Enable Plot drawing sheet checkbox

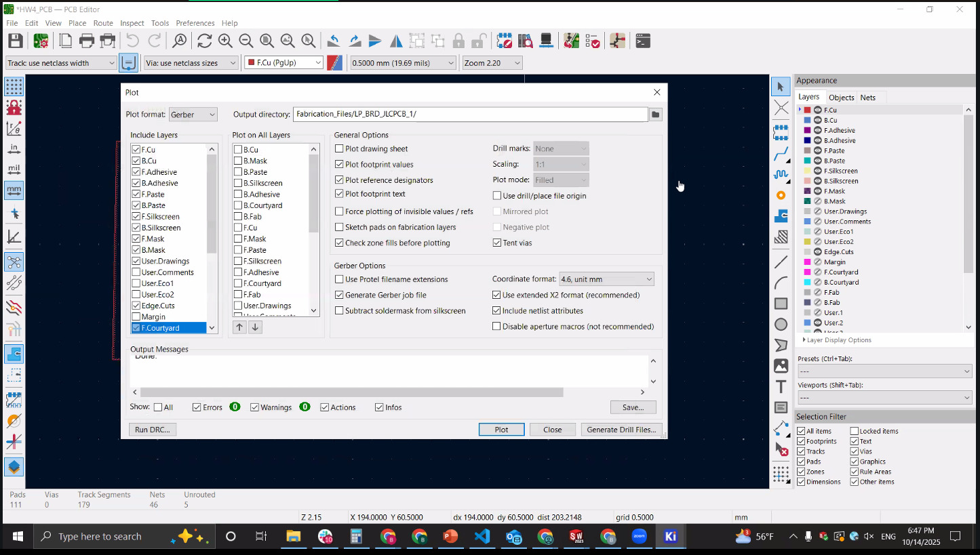tap(340, 148)
